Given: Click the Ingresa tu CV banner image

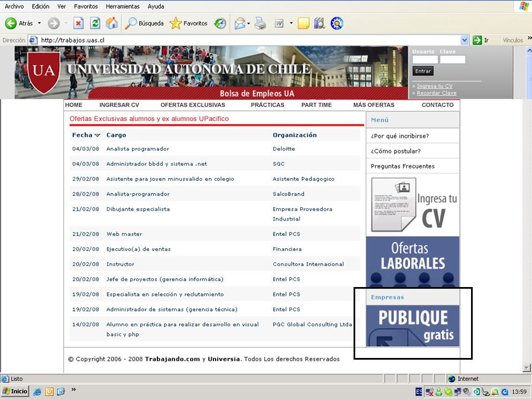Looking at the screenshot, I should (413, 205).
